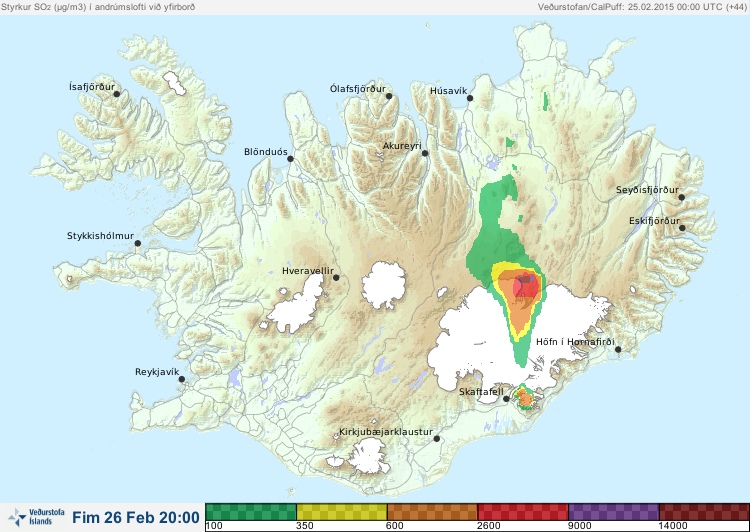The width and height of the screenshot is (750, 532).
Task: Click the Akureyri city marker dot
Action: (x=425, y=153)
